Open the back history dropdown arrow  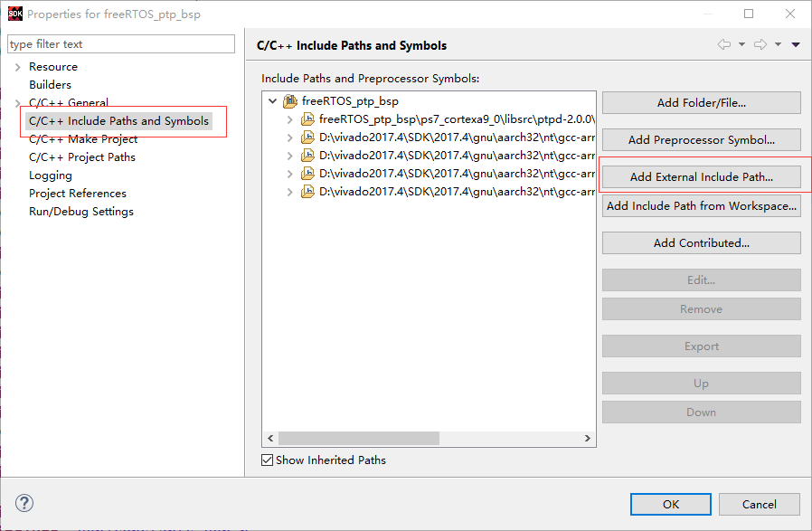coord(741,44)
